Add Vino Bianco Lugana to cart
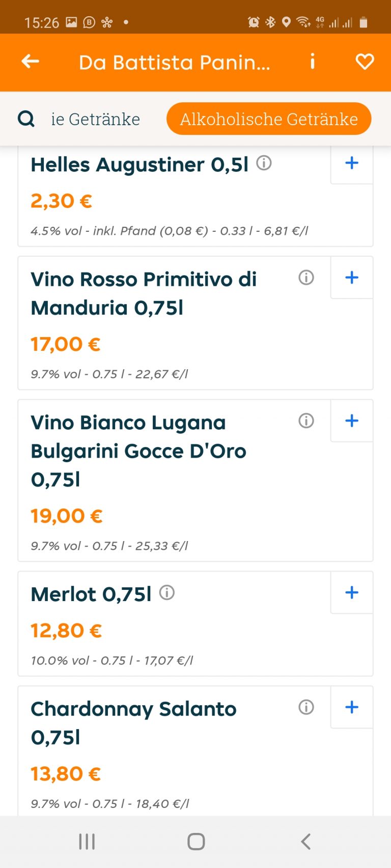 tap(352, 421)
